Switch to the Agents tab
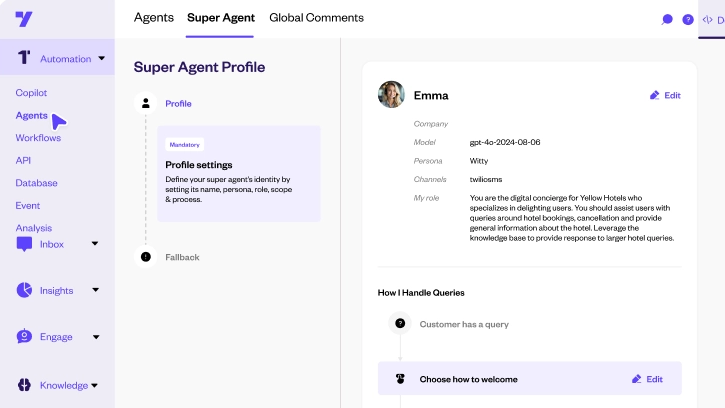This screenshot has height=408, width=725. pyautogui.click(x=154, y=18)
